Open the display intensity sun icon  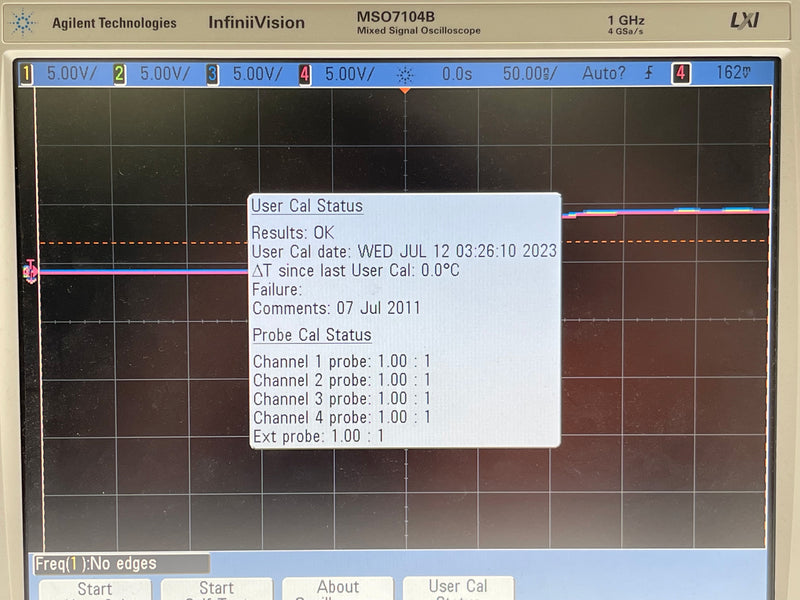click(404, 73)
